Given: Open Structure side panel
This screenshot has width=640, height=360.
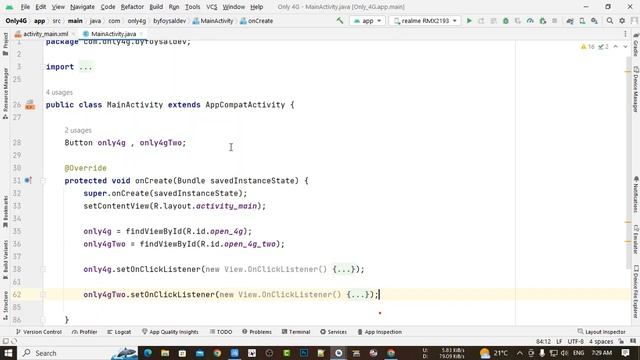Looking at the screenshot, I should pos(5,305).
